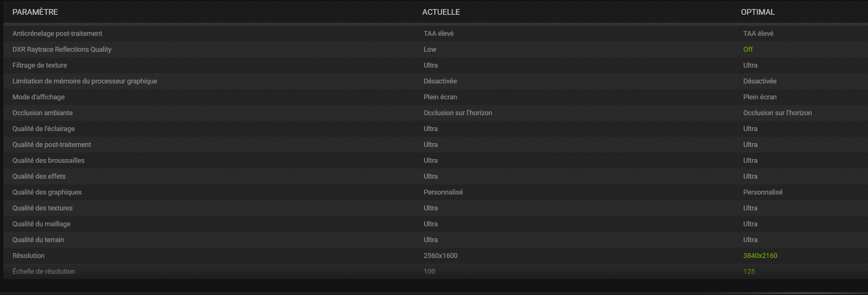The width and height of the screenshot is (868, 295).
Task: Select the Qualité des textures row
Action: (436, 208)
